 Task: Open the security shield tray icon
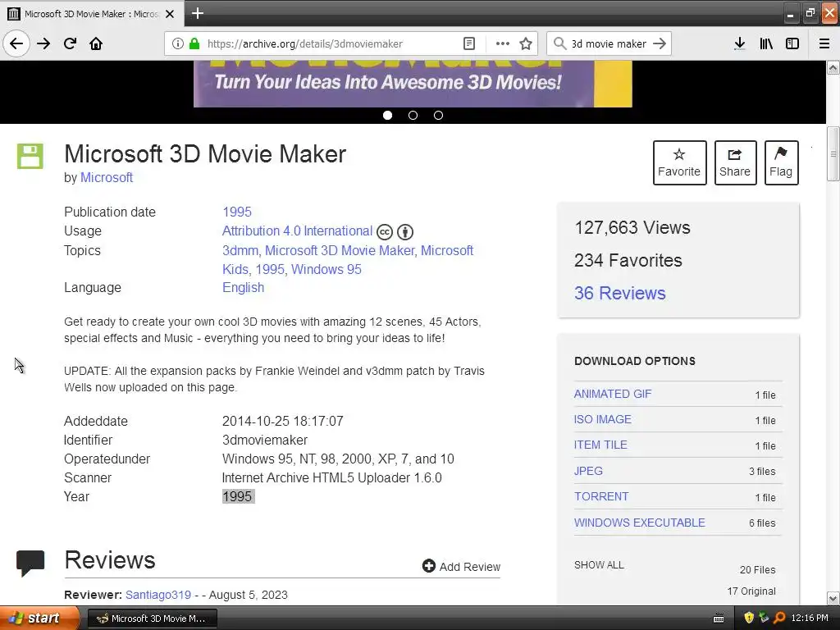point(749,618)
